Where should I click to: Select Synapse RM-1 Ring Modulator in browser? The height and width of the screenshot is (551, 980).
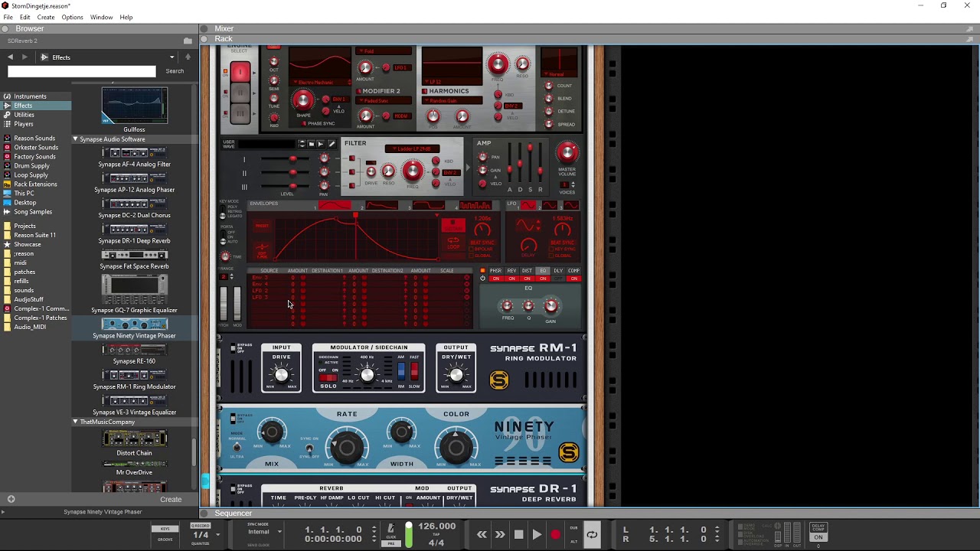(x=134, y=380)
